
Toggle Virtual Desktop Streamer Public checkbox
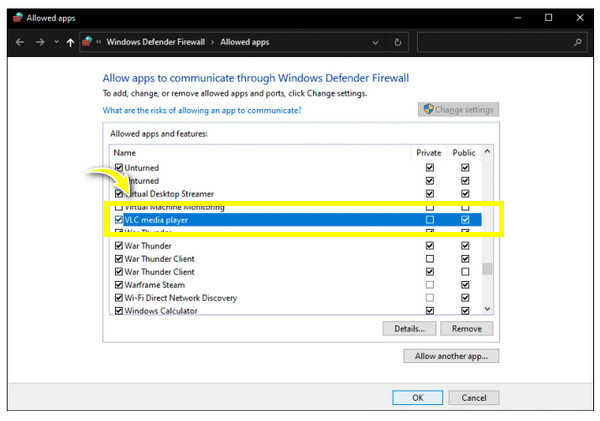(465, 194)
